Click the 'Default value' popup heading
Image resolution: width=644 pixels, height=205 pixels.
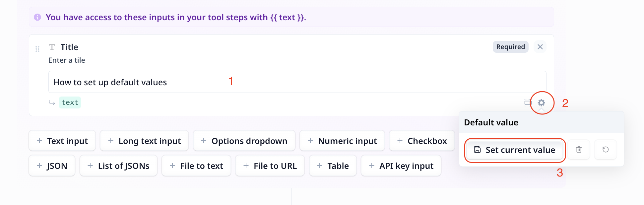click(x=491, y=122)
